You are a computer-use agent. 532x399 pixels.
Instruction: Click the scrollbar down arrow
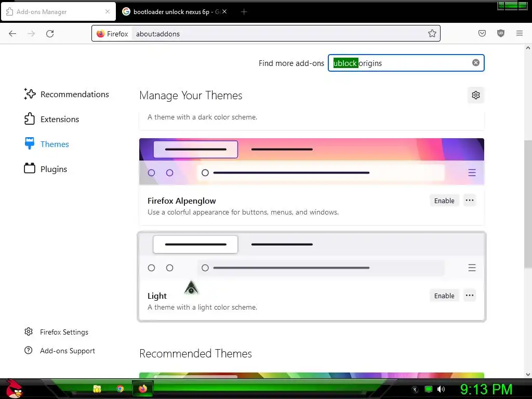click(528, 375)
